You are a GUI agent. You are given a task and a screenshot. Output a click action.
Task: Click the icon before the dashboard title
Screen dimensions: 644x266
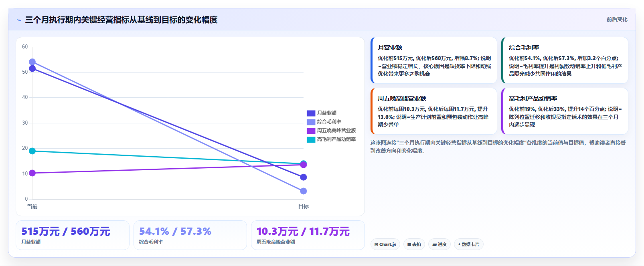19,20
